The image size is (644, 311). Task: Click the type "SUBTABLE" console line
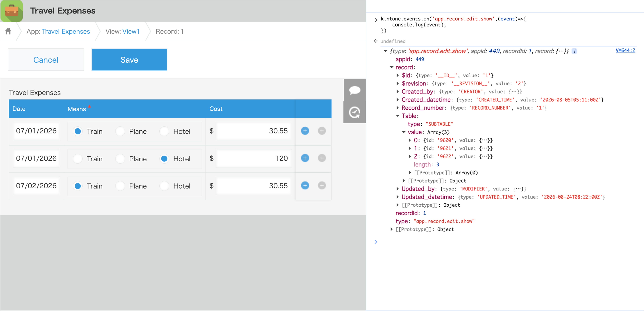[430, 124]
